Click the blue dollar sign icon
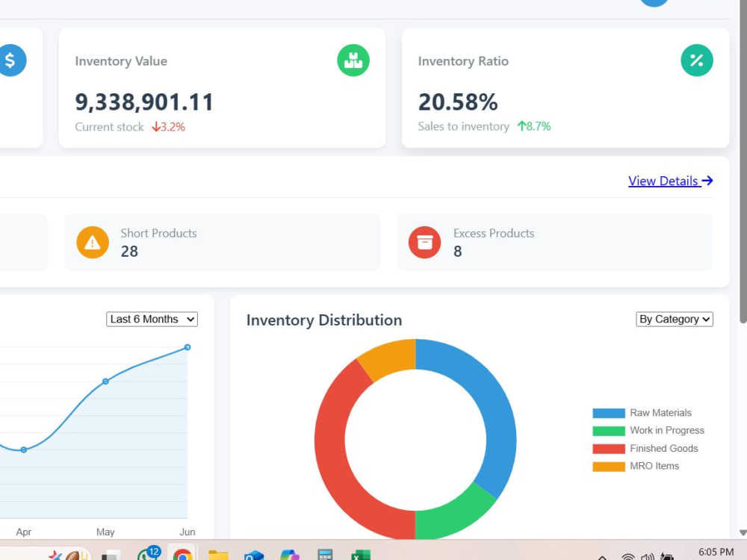 (x=11, y=60)
